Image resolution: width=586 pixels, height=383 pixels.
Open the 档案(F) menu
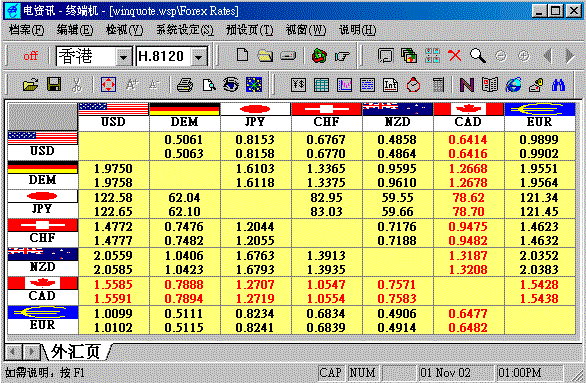pos(26,30)
